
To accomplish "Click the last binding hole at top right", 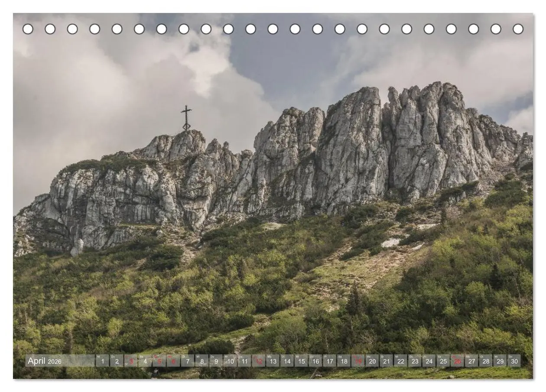I will tap(518, 29).
